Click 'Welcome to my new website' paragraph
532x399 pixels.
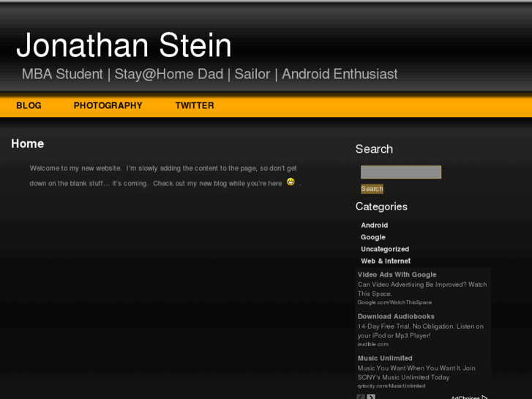[x=165, y=176]
